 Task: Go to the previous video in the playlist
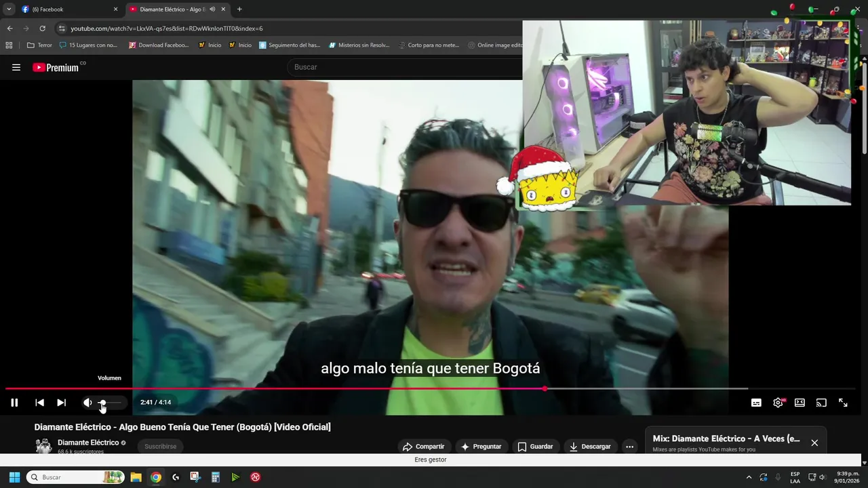[39, 403]
